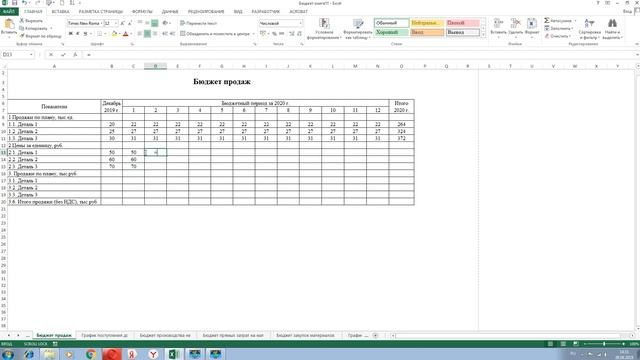Image resolution: width=640 pixels, height=360 pixels.
Task: Click the Insert cells (Вставить) icon
Action: [498, 23]
